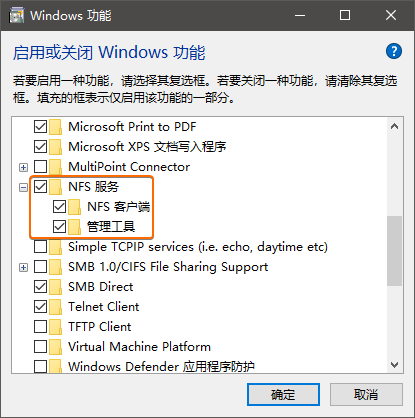Select the Telnet Client folder icon
Viewport: 415px width, 418px height.
[56, 307]
